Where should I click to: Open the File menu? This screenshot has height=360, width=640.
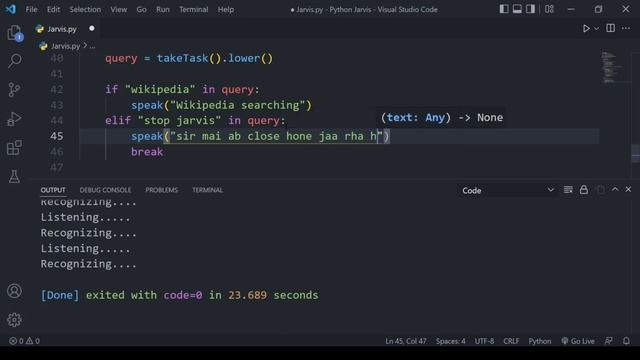31,9
